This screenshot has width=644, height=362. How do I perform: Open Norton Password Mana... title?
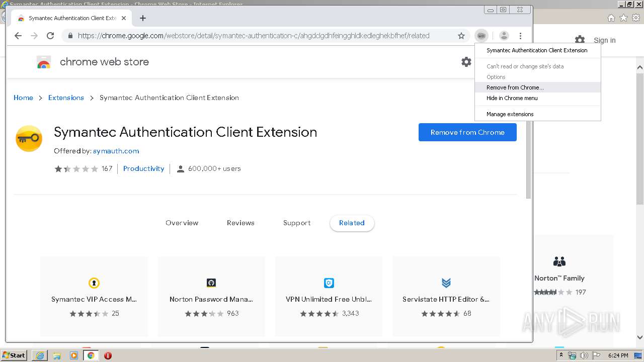(x=211, y=299)
